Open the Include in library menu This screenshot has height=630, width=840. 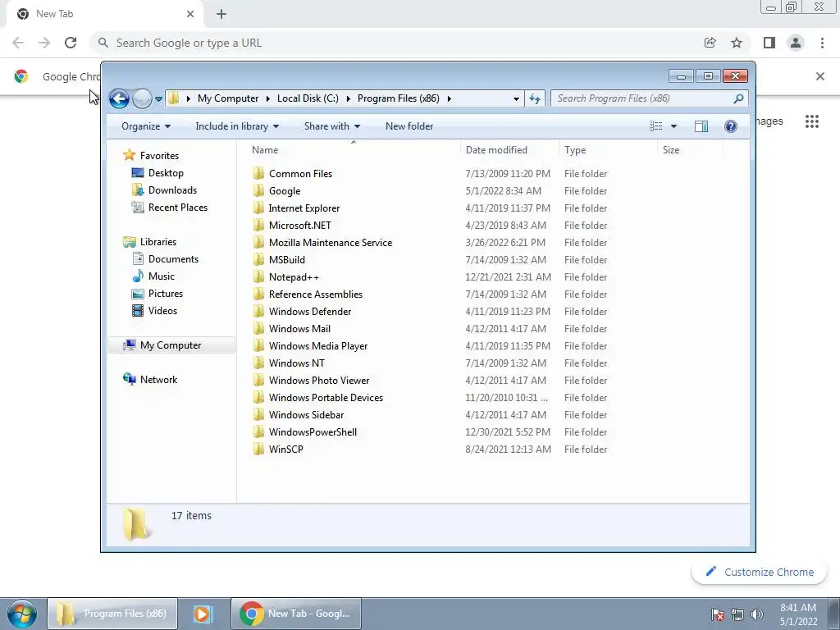click(x=237, y=126)
